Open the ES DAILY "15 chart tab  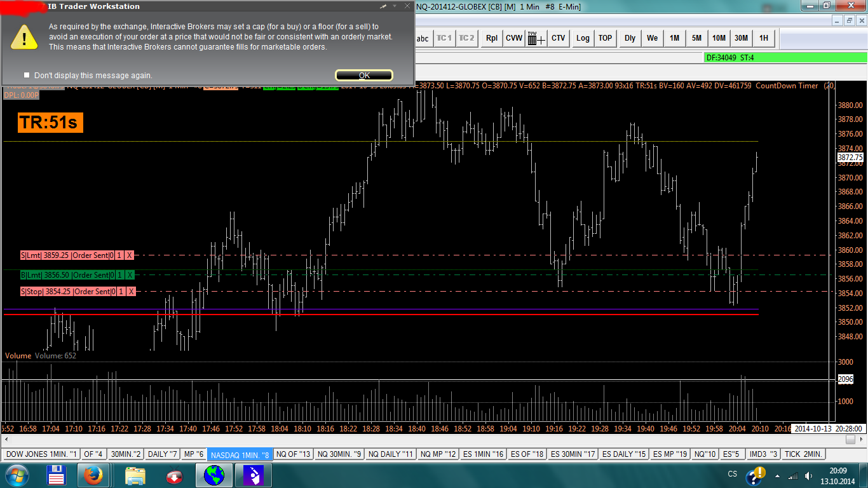pos(623,454)
